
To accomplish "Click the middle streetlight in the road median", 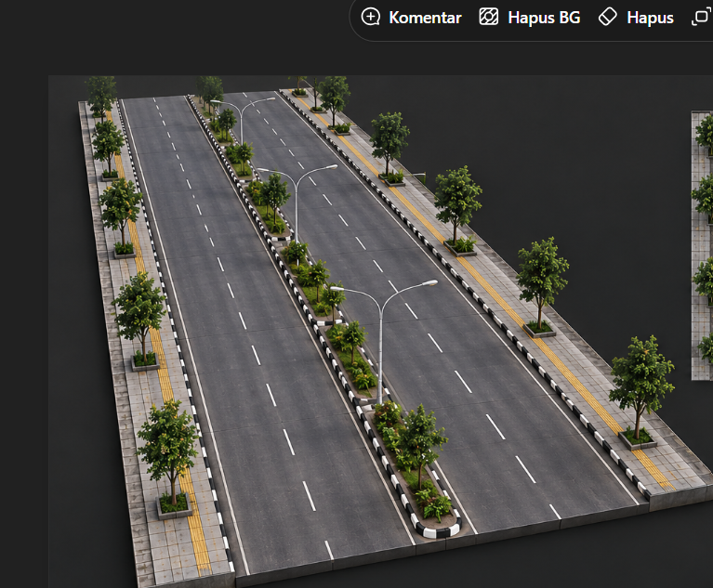I will 297,204.
